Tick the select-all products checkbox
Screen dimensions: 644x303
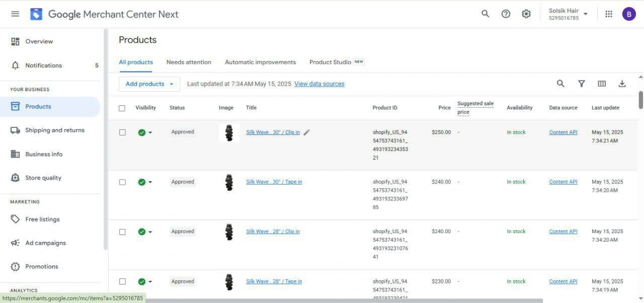point(122,108)
